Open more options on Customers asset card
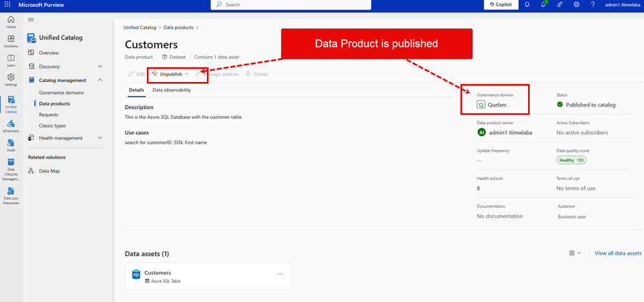Image resolution: width=644 pixels, height=302 pixels. tap(280, 274)
